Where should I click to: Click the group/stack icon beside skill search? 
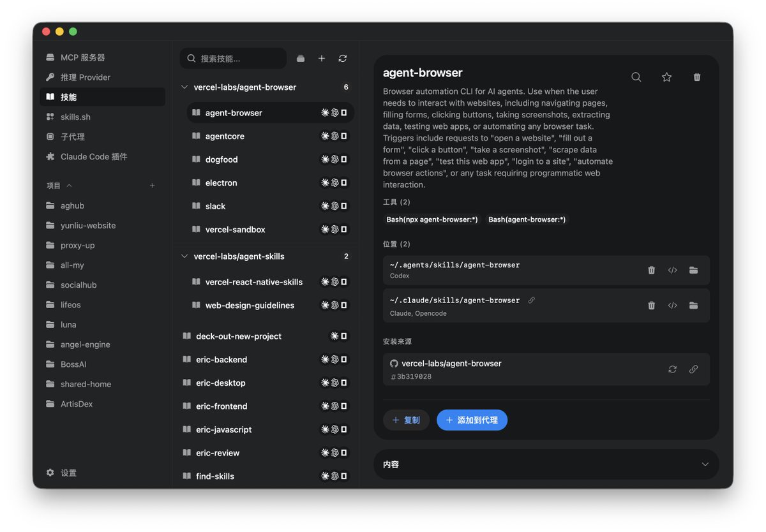(x=301, y=58)
